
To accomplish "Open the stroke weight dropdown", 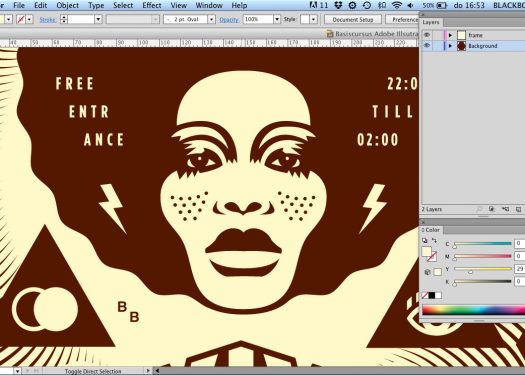I will (x=98, y=19).
